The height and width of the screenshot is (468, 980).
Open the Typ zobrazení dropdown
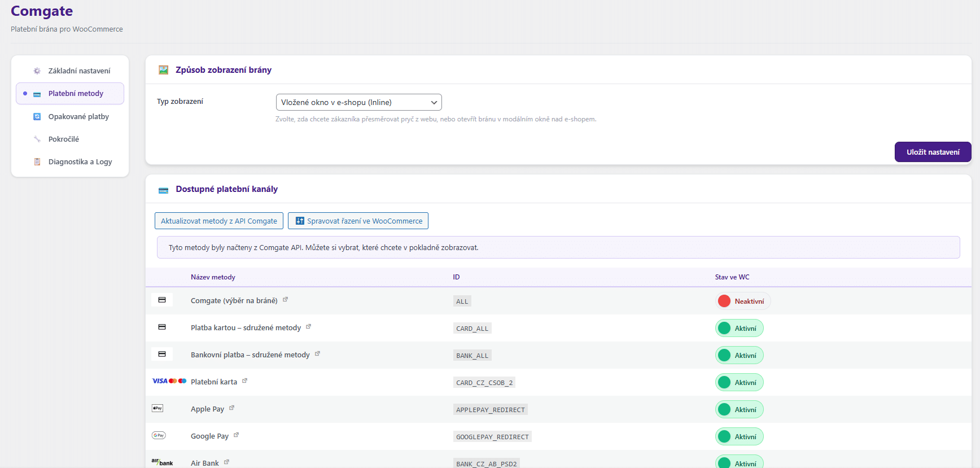(358, 102)
